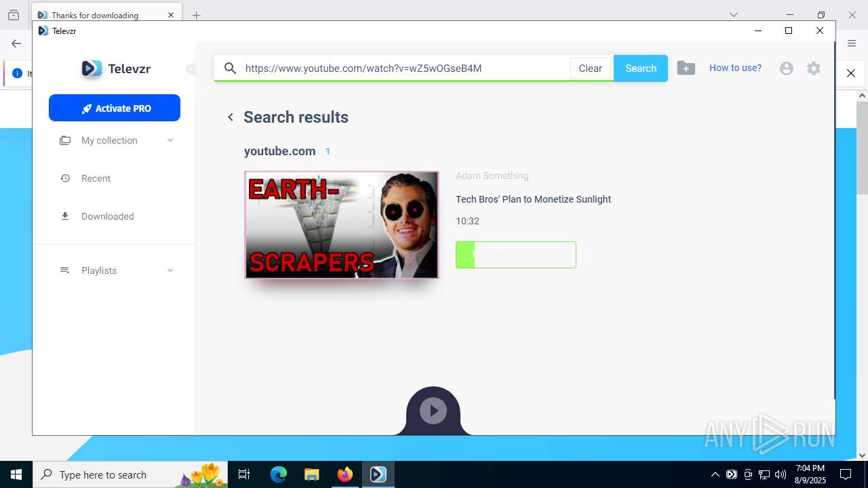Open the settings gear icon
Screen dimensions: 868x488
[x=814, y=68]
